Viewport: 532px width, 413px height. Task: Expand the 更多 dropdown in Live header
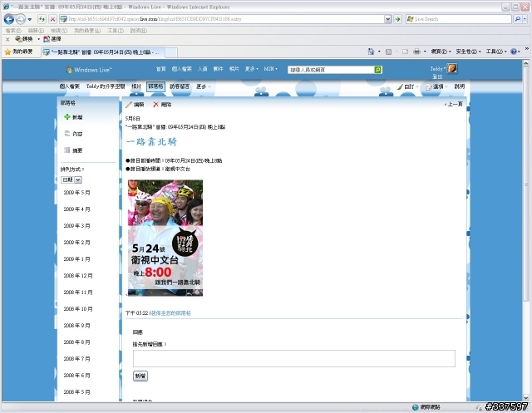[251, 69]
